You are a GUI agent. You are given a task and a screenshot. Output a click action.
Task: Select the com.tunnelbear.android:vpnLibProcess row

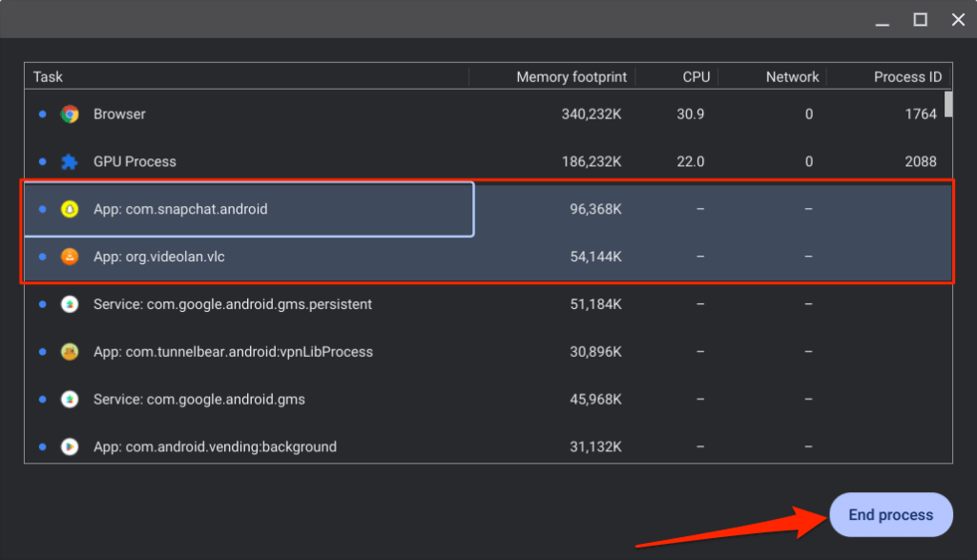coord(233,352)
